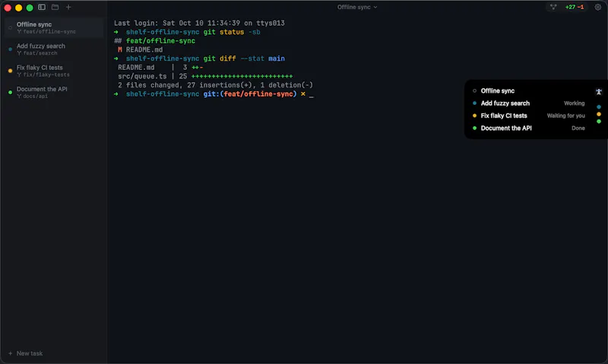The image size is (608, 364).
Task: Select Offline sync task in the sidebar
Action: tap(54, 27)
